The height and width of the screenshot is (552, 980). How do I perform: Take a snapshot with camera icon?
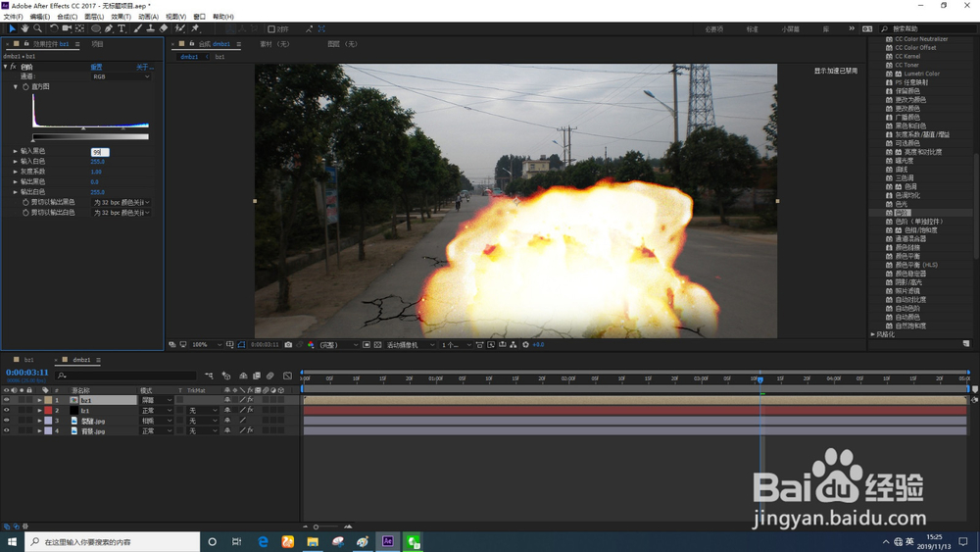[288, 345]
